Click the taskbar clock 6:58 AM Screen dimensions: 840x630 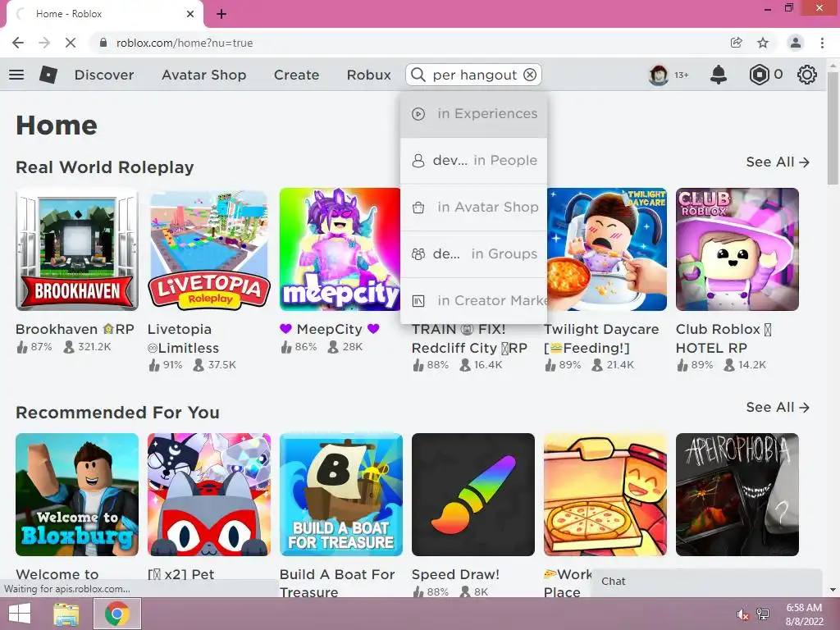click(804, 608)
